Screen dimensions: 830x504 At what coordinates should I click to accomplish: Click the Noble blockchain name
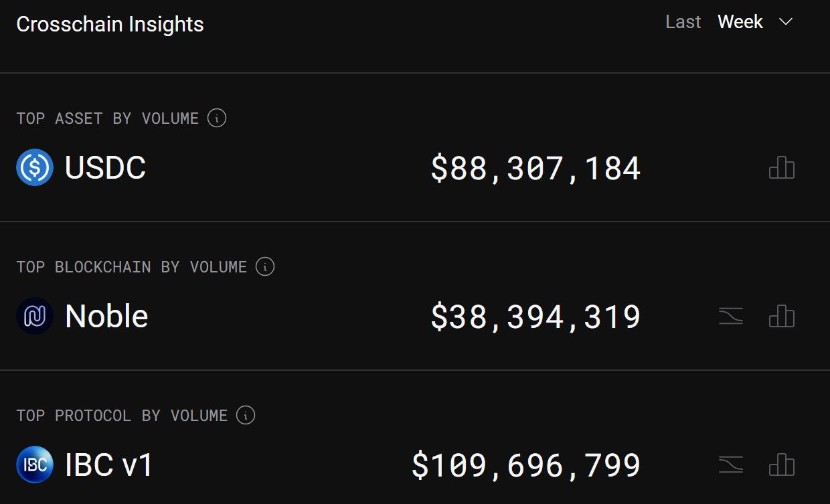click(x=106, y=316)
